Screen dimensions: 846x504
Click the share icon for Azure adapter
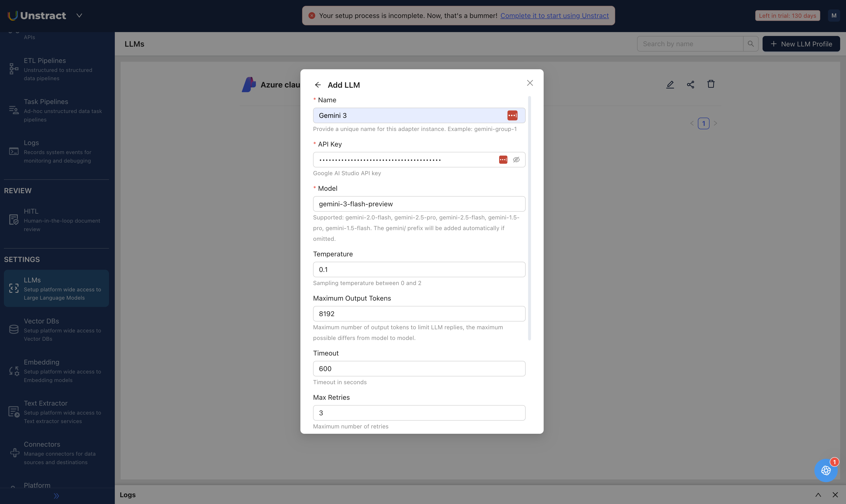pos(690,85)
